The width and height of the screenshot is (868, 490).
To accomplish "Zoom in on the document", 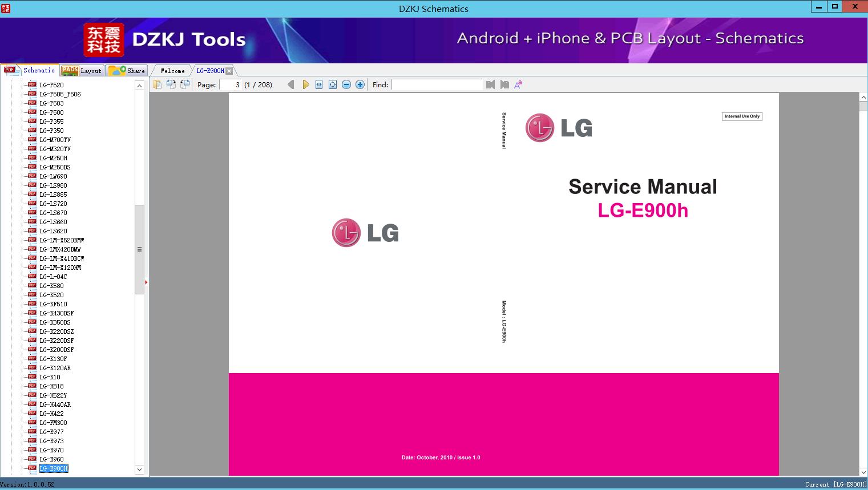I will 360,84.
